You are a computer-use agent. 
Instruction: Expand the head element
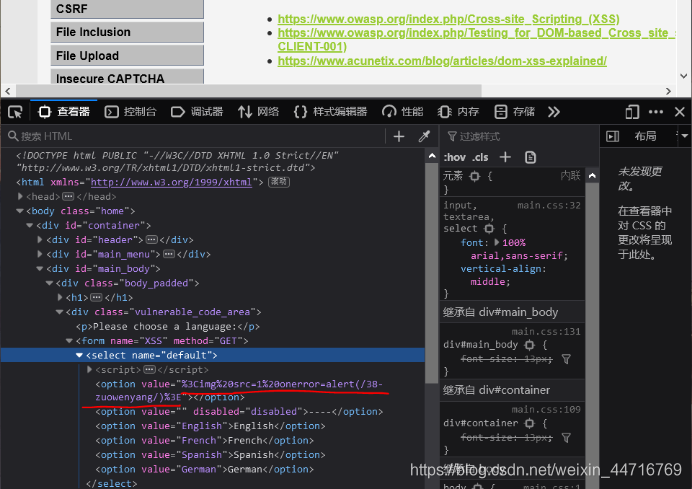[x=20, y=196]
